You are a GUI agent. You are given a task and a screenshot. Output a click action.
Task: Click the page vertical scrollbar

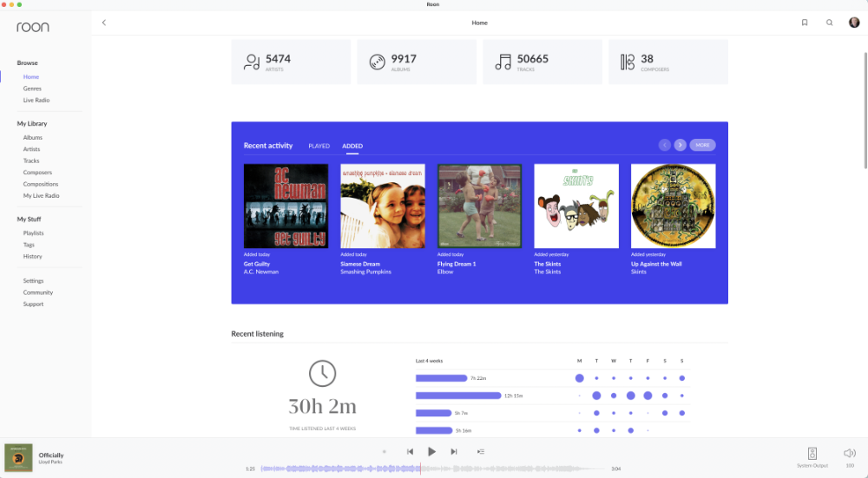865,111
